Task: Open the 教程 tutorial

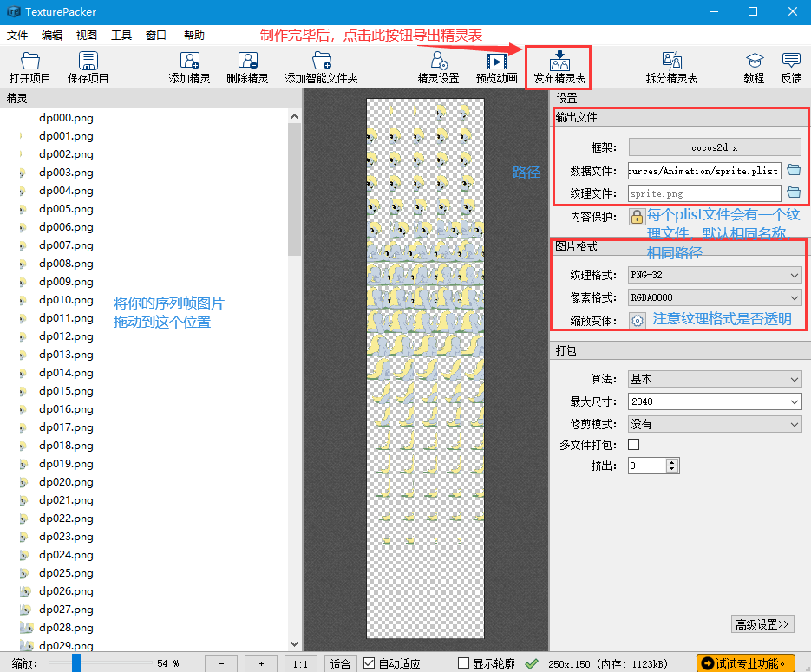Action: pos(754,69)
